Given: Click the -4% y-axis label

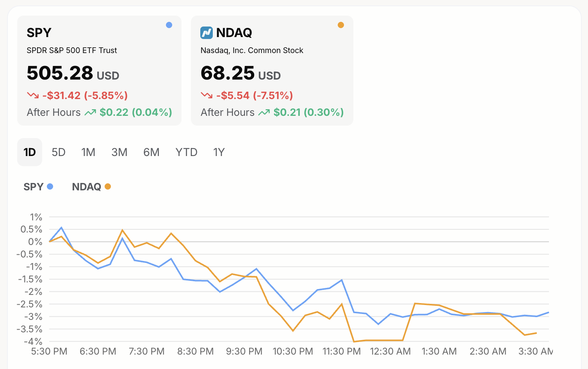Looking at the screenshot, I should point(33,342).
